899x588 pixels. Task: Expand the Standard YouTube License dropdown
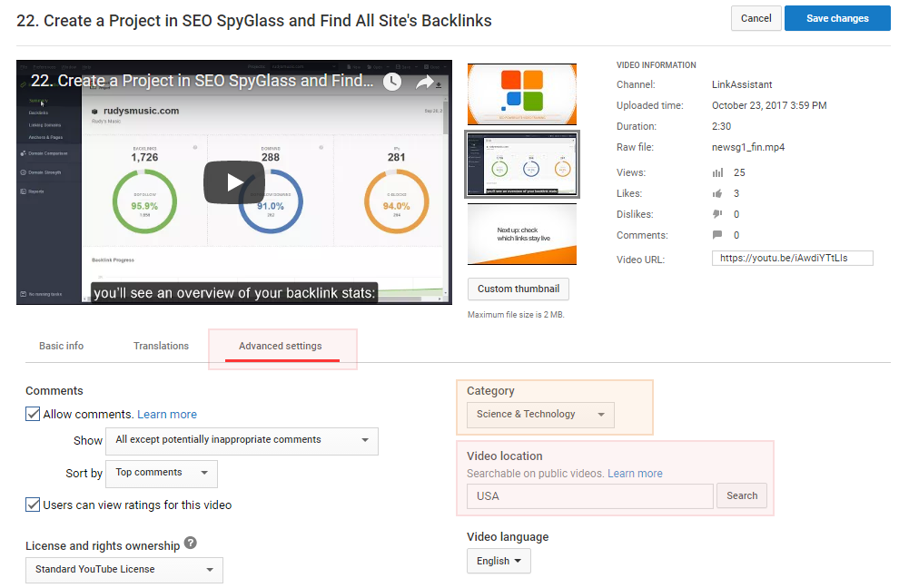pos(124,570)
